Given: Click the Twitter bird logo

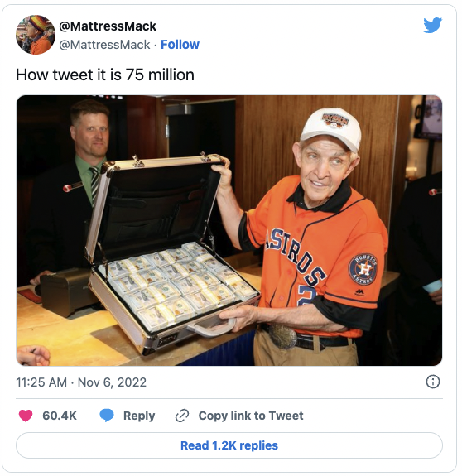Looking at the screenshot, I should [x=432, y=25].
